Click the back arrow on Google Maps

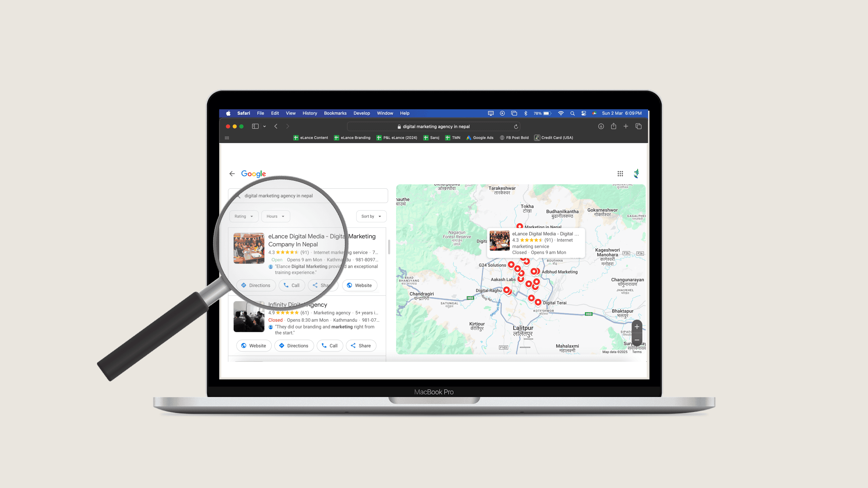click(x=232, y=173)
